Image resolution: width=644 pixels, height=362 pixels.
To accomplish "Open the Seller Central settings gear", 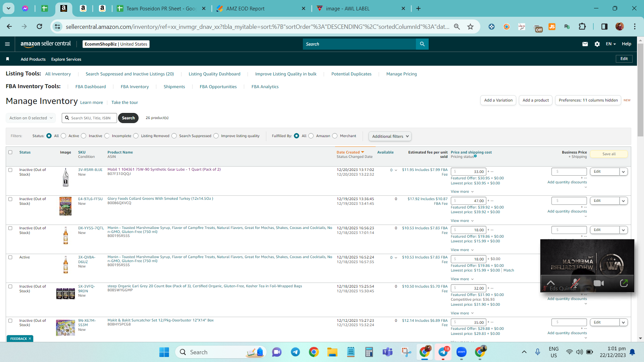I will [x=597, y=44].
